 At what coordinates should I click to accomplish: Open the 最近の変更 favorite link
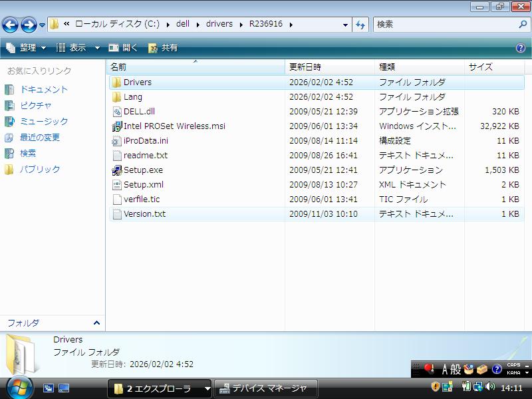pos(40,138)
